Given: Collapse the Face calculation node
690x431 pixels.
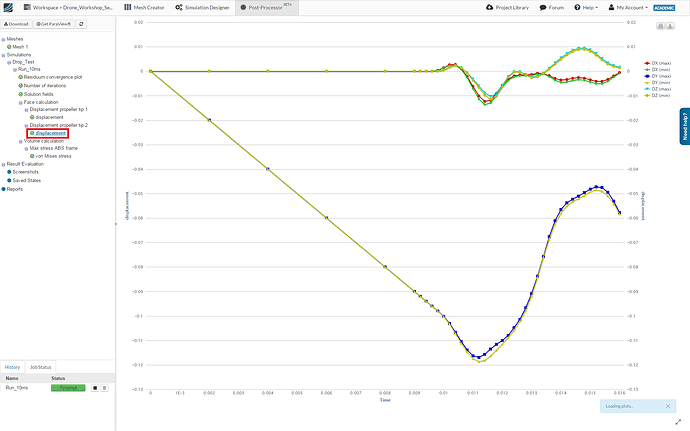Looking at the screenshot, I should point(20,103).
